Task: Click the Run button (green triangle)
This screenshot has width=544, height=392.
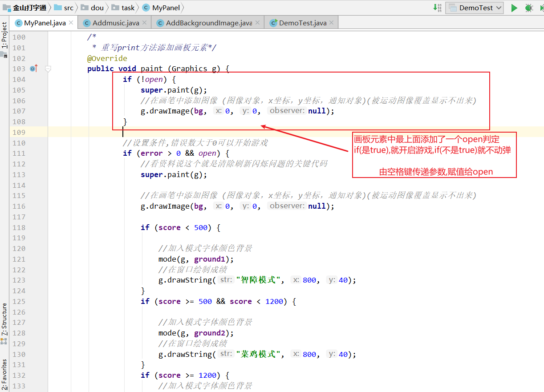Action: click(x=514, y=8)
